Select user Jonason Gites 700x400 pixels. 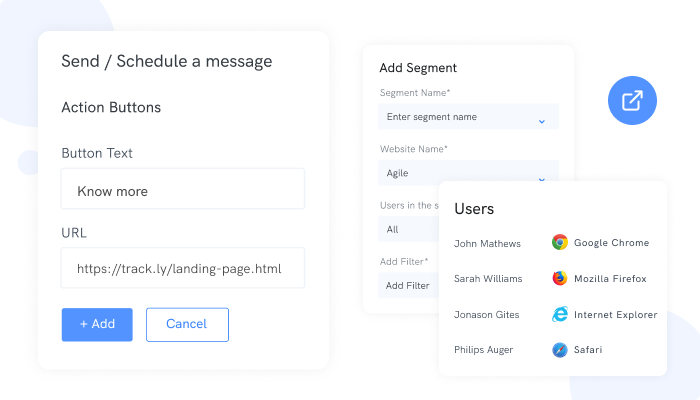point(486,315)
